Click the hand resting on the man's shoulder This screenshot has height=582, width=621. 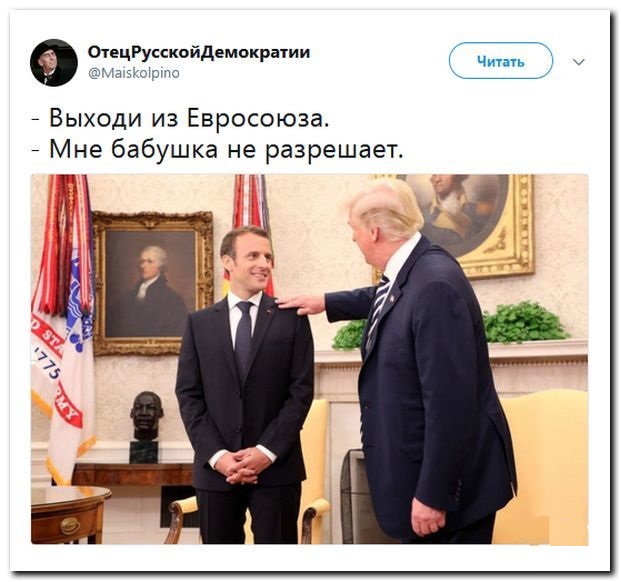pos(301,304)
